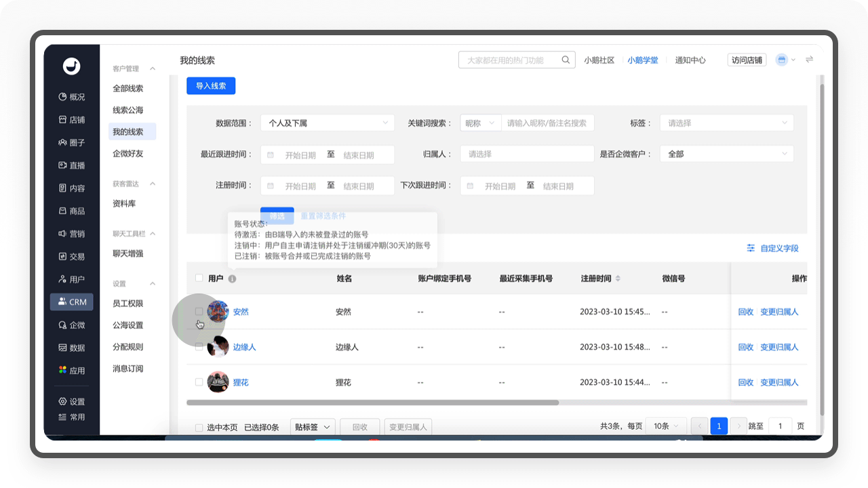Click the shop avatar icon in header
The height and width of the screenshot is (488, 868).
click(x=782, y=60)
